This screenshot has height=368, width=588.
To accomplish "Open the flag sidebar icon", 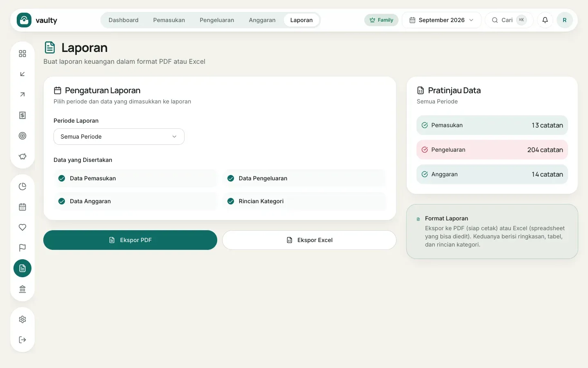I will (x=22, y=248).
